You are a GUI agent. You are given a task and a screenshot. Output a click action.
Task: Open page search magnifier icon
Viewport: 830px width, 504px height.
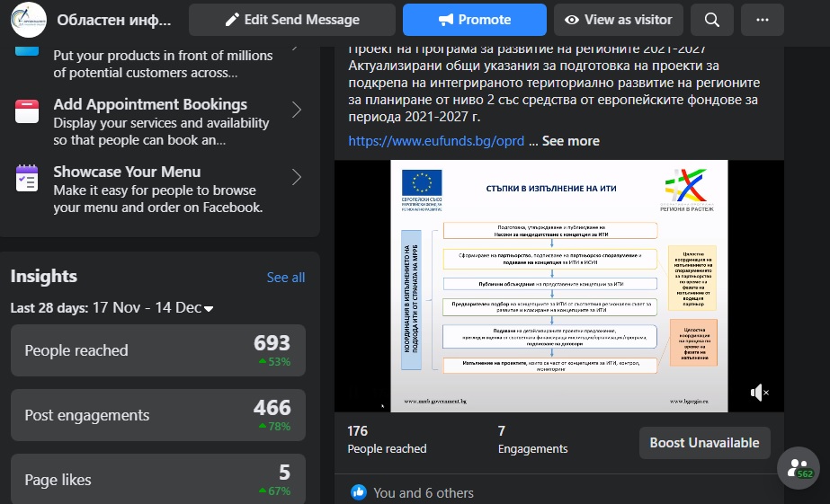coord(712,20)
